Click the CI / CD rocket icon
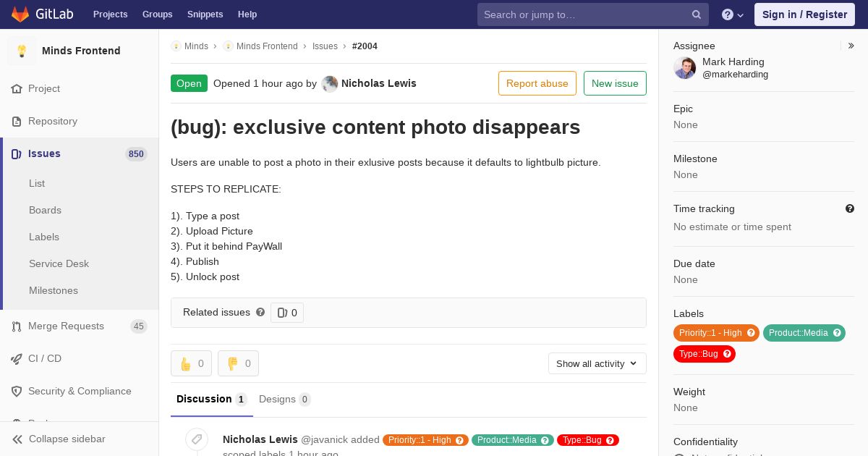The width and height of the screenshot is (868, 456). 17,359
